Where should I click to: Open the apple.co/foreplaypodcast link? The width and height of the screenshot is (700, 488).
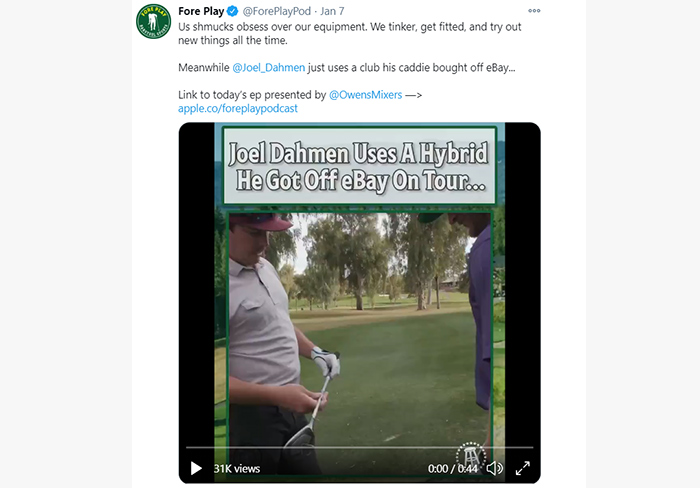point(238,108)
